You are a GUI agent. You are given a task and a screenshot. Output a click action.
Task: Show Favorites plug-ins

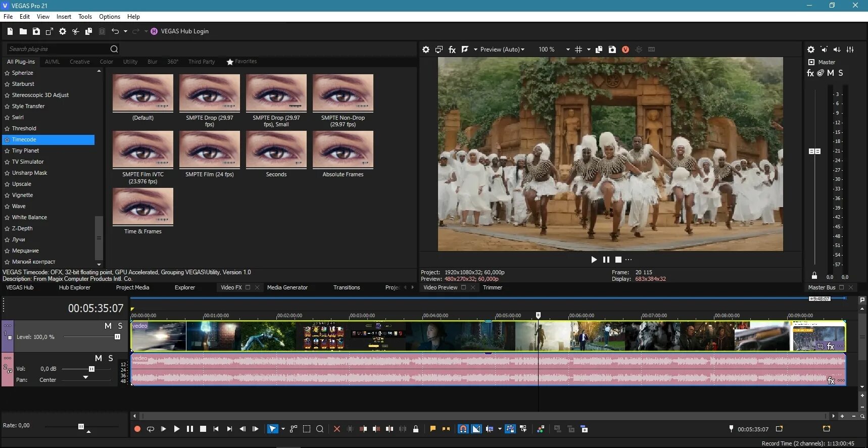[242, 62]
